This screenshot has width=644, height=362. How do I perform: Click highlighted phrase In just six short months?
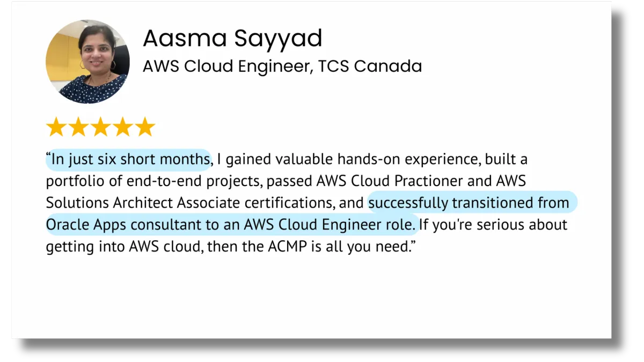pyautogui.click(x=129, y=160)
